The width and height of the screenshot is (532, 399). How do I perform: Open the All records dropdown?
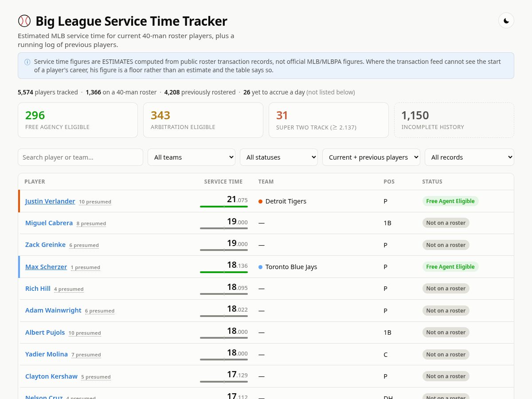click(469, 157)
